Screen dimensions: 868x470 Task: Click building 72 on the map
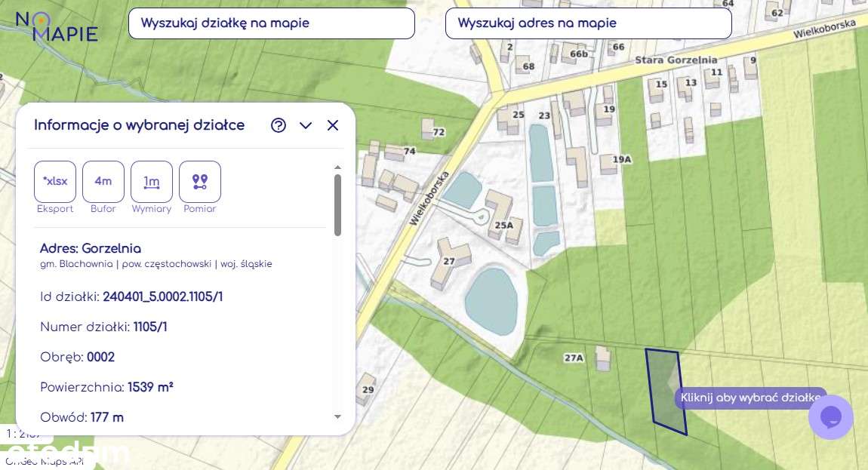click(x=429, y=129)
